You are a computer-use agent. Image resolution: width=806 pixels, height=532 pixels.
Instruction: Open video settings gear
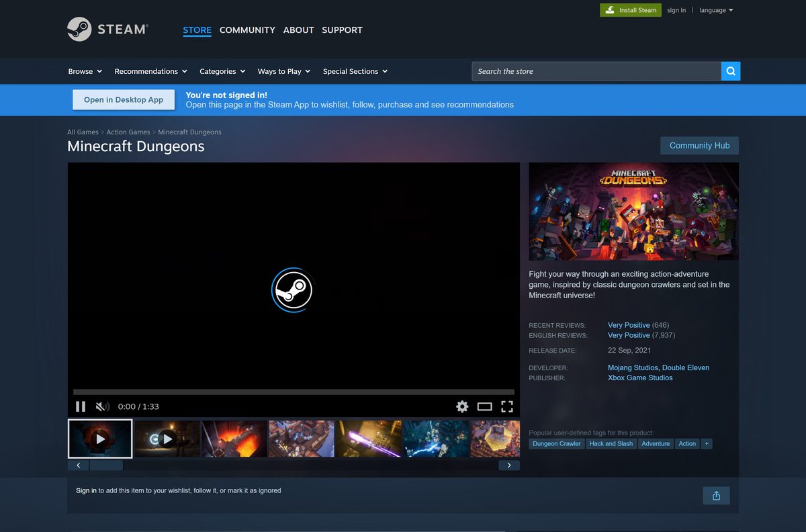point(462,406)
